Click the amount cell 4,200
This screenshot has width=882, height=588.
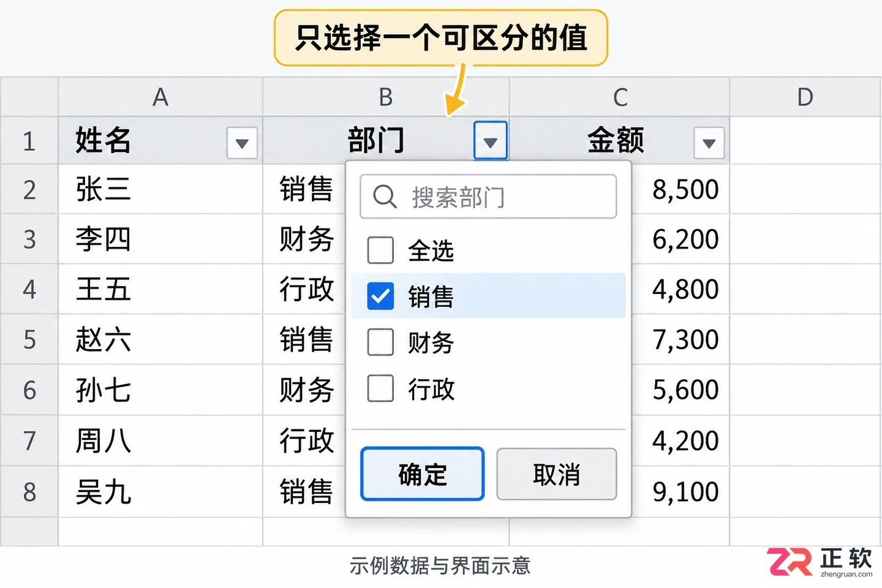tap(680, 441)
